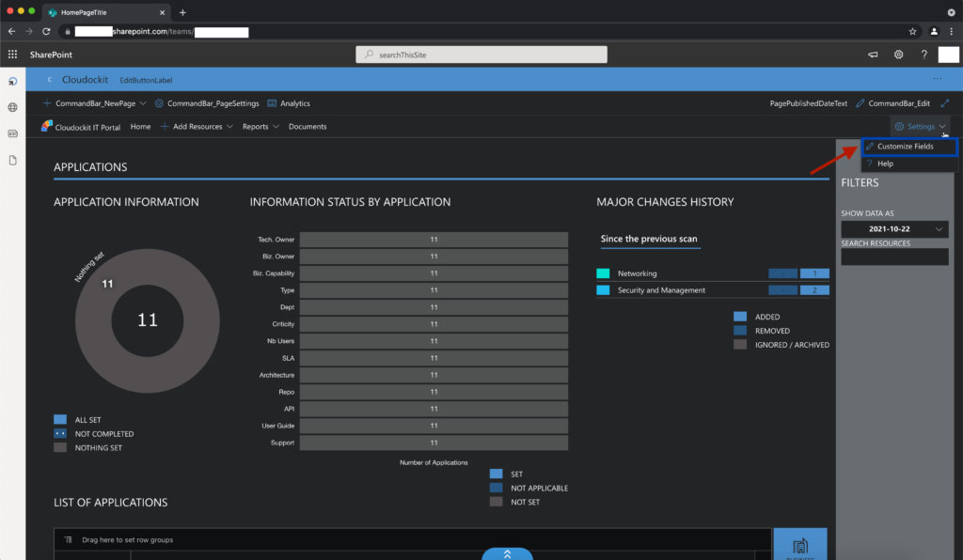Open the page file sidebar icon
Image resolution: width=963 pixels, height=560 pixels.
[13, 160]
